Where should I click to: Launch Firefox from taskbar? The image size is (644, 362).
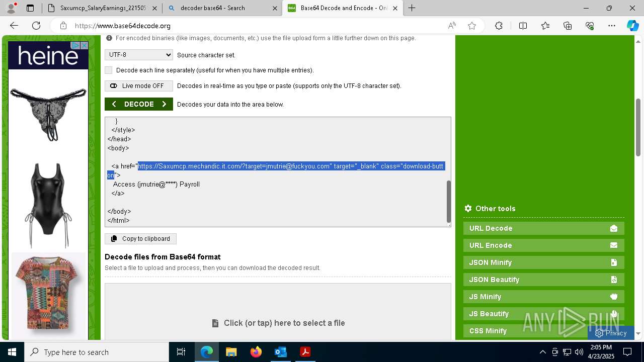click(x=256, y=352)
